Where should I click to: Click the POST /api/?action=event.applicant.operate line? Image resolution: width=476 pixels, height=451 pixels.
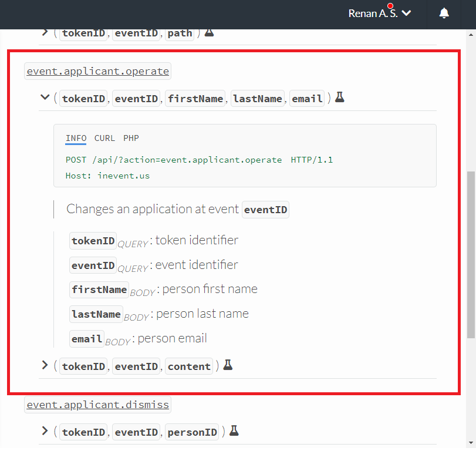(199, 160)
